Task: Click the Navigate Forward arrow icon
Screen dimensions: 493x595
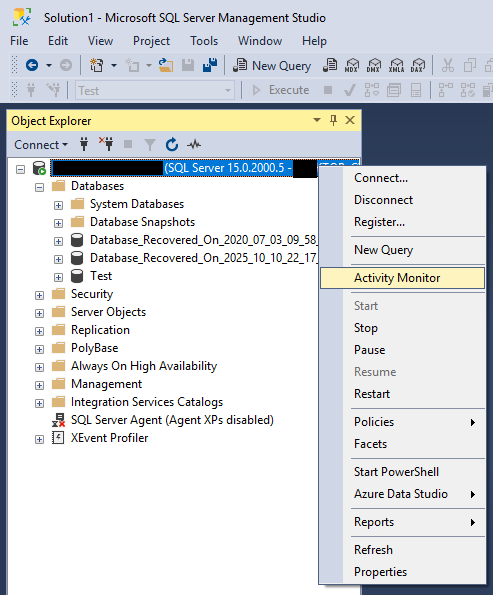Action: click(x=66, y=65)
